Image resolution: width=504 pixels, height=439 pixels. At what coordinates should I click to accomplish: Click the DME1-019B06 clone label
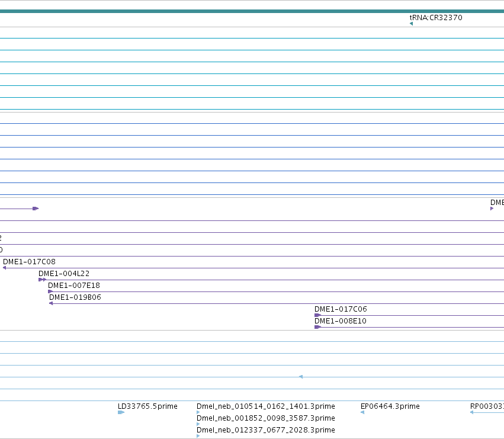[75, 297]
